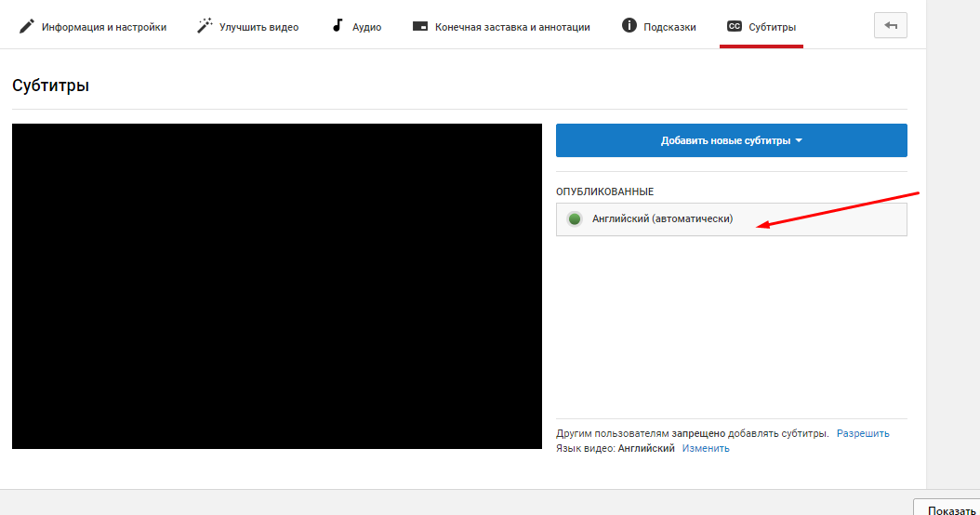Select the Субтитры tab
The image size is (980, 515).
[761, 27]
